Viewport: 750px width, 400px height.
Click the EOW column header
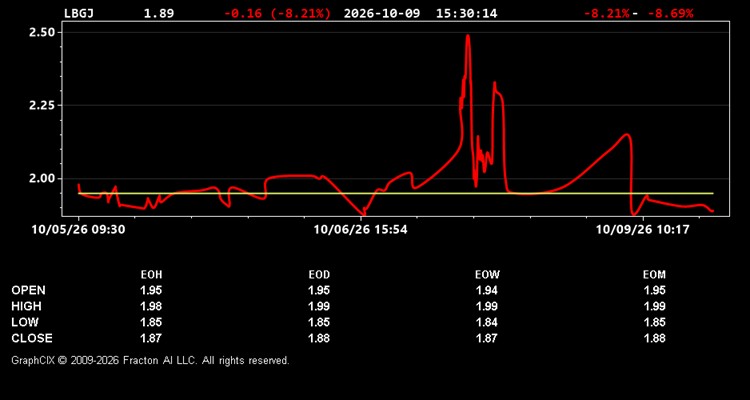(x=487, y=275)
